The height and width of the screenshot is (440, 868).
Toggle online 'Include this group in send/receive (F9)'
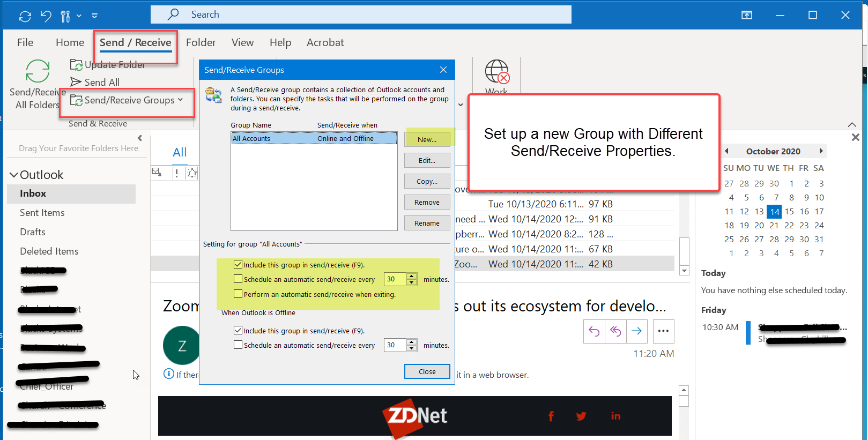(x=238, y=264)
